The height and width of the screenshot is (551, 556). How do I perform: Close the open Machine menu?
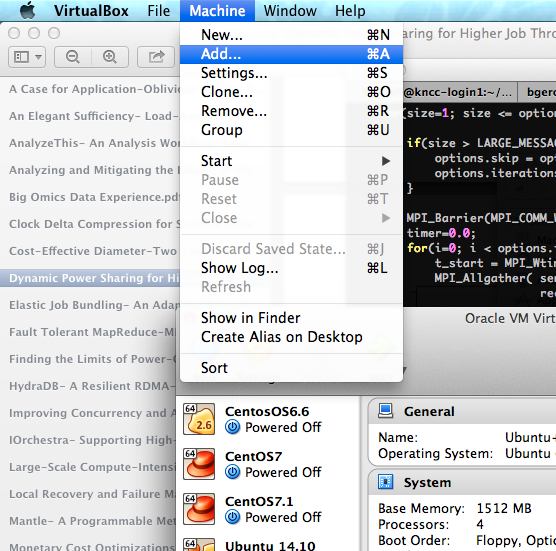pos(217,11)
